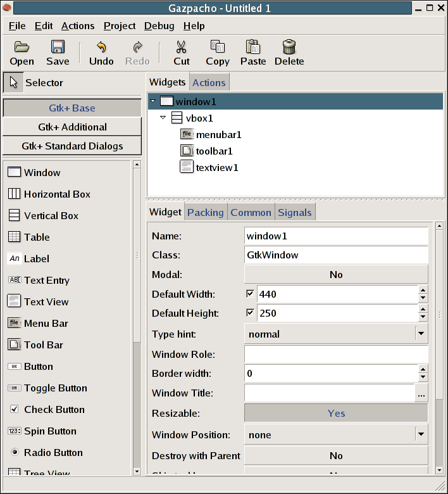Toggle the Modal property button

coord(336,274)
